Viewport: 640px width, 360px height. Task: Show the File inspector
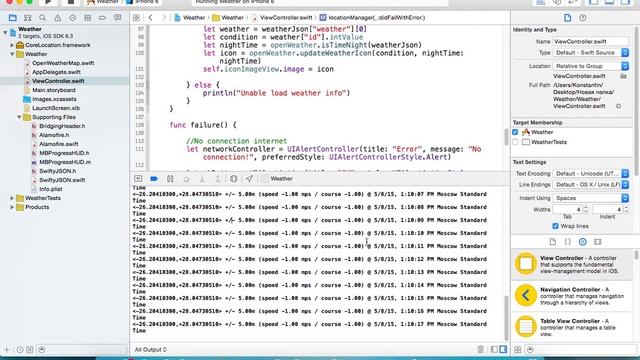(567, 18)
